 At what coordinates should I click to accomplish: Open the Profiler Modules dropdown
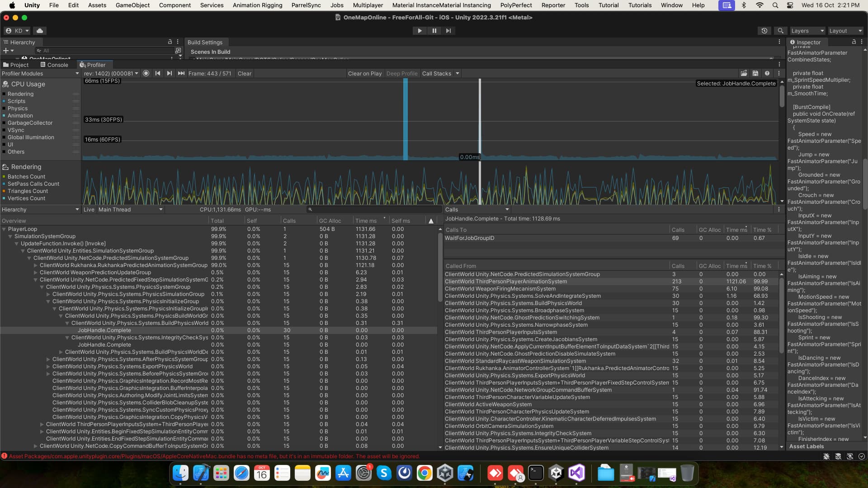(x=40, y=74)
